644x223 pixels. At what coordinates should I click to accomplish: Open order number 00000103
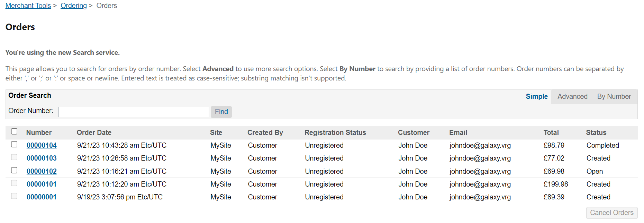(x=42, y=158)
